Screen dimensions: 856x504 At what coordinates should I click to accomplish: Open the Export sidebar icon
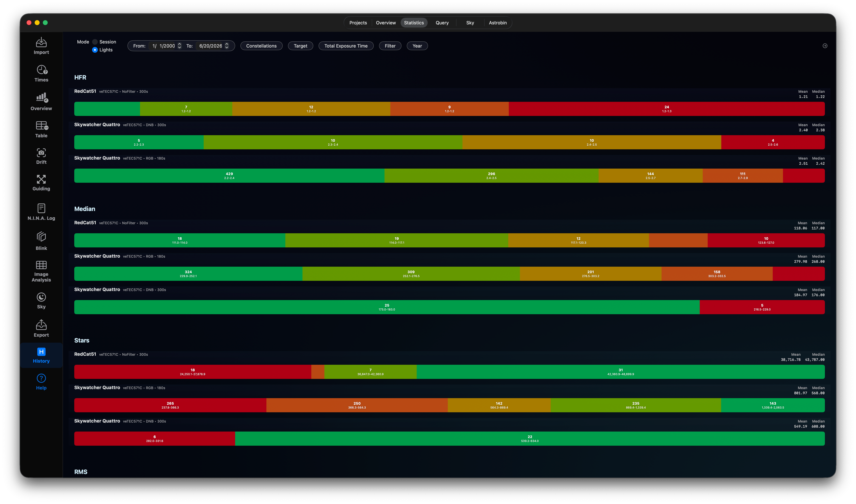coord(41,328)
